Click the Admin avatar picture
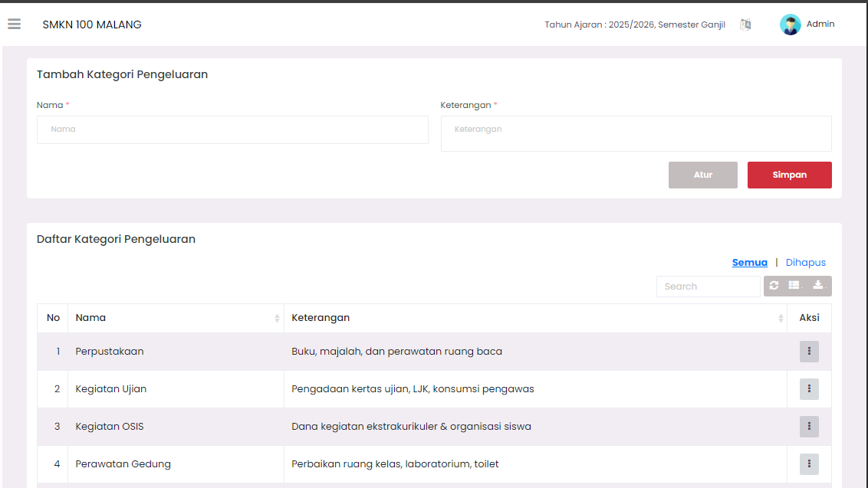 click(790, 25)
